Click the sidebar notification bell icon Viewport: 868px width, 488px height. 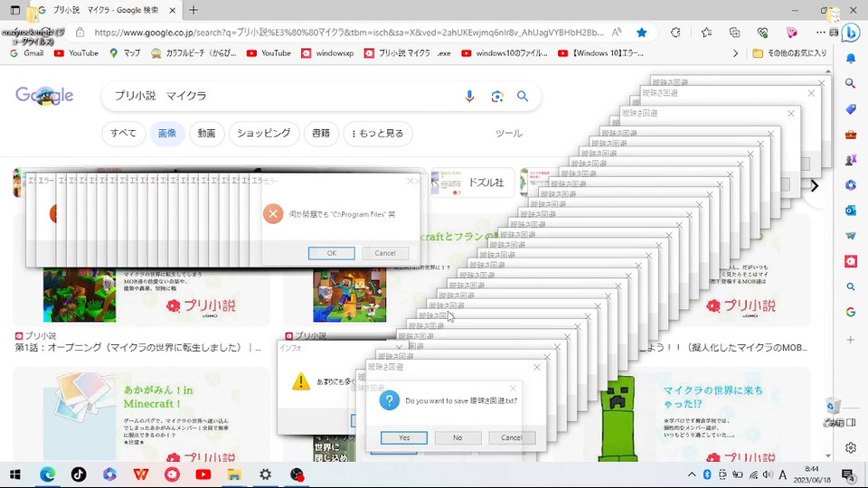pos(851,59)
